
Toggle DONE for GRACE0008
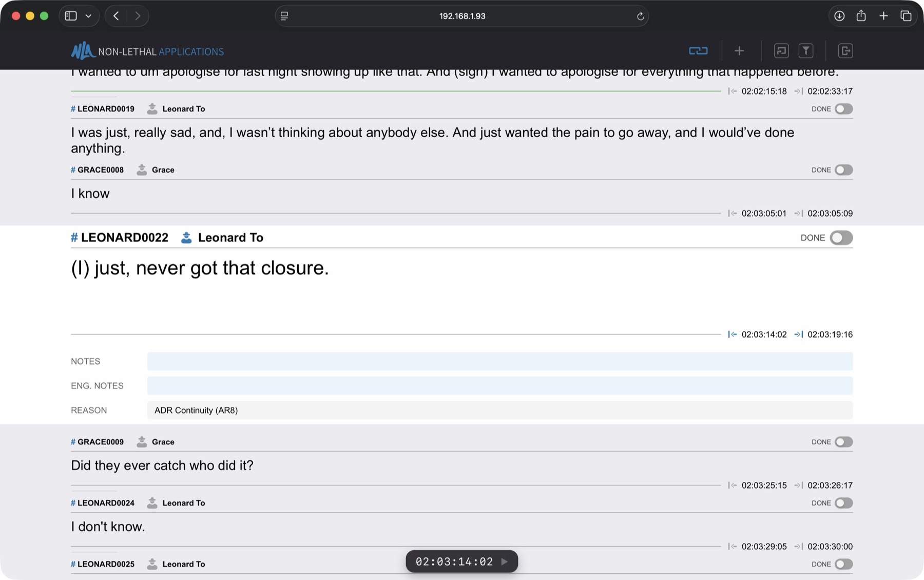click(x=843, y=170)
